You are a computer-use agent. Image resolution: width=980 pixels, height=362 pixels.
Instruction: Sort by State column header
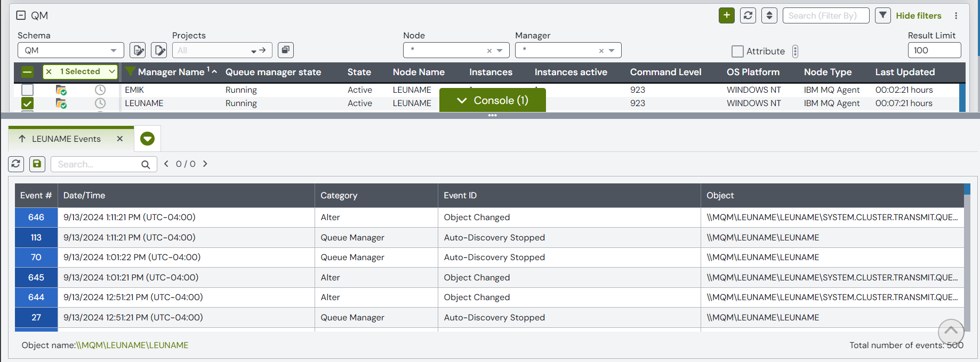click(359, 72)
